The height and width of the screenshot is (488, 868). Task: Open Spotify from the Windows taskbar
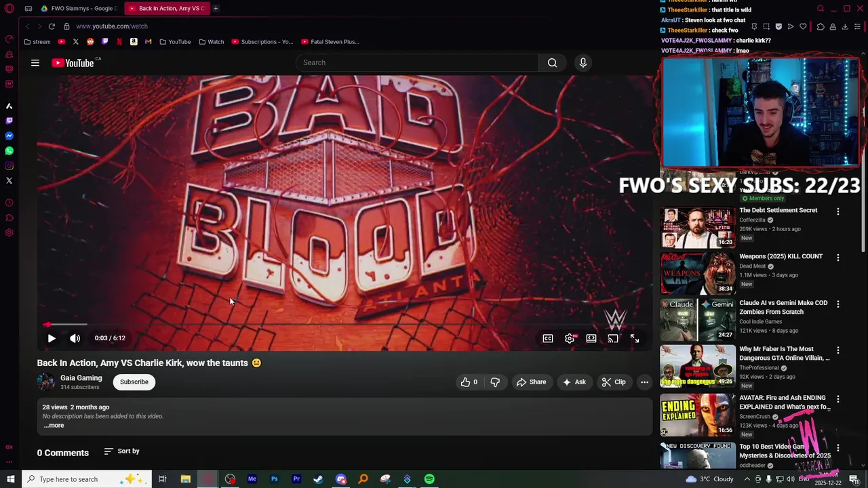tap(429, 479)
